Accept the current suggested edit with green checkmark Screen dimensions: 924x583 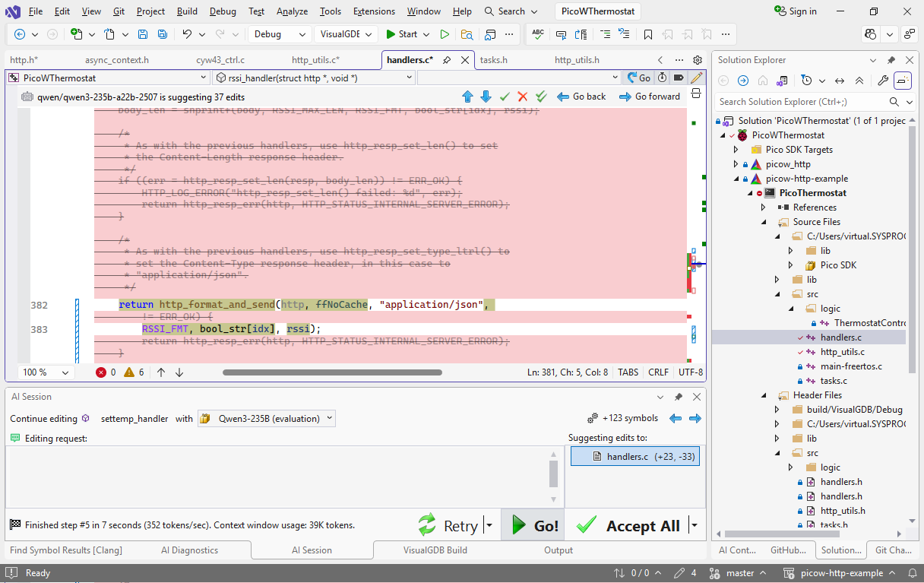click(505, 97)
